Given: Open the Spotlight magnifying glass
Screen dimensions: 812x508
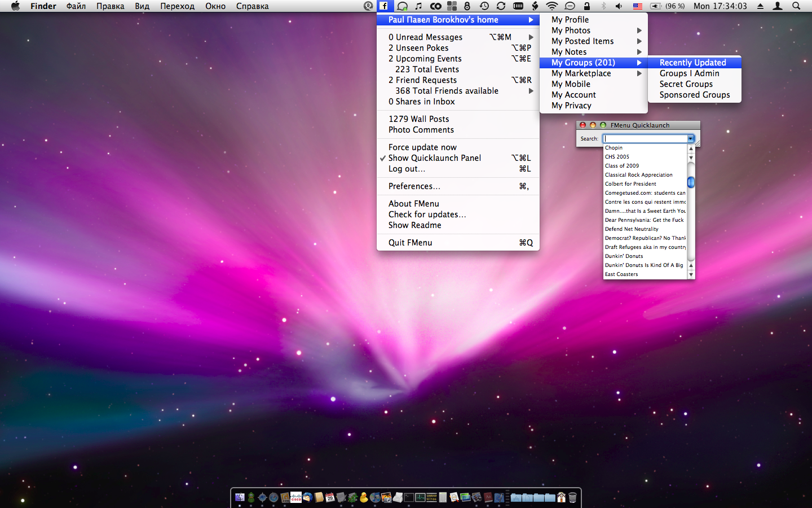Looking at the screenshot, I should pos(796,6).
